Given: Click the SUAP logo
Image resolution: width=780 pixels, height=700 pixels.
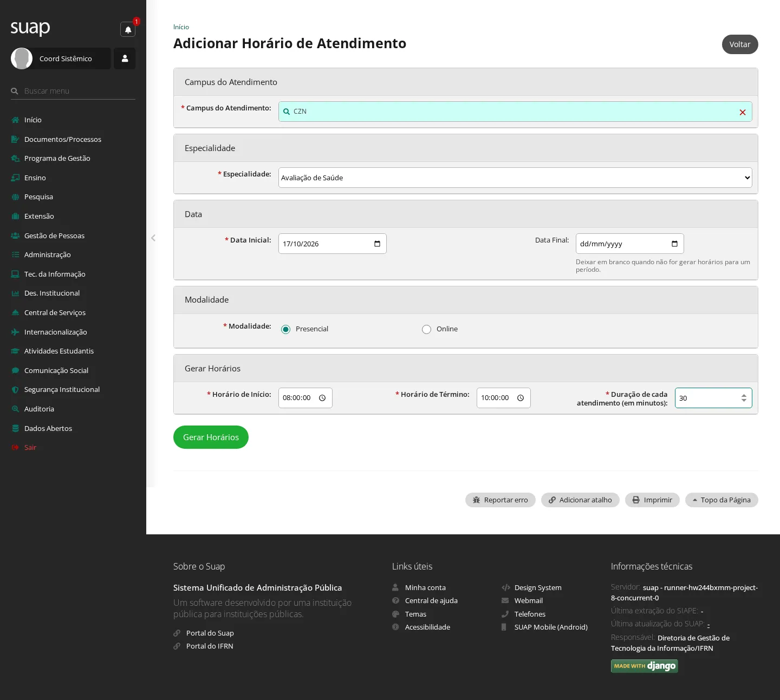Looking at the screenshot, I should click(30, 28).
